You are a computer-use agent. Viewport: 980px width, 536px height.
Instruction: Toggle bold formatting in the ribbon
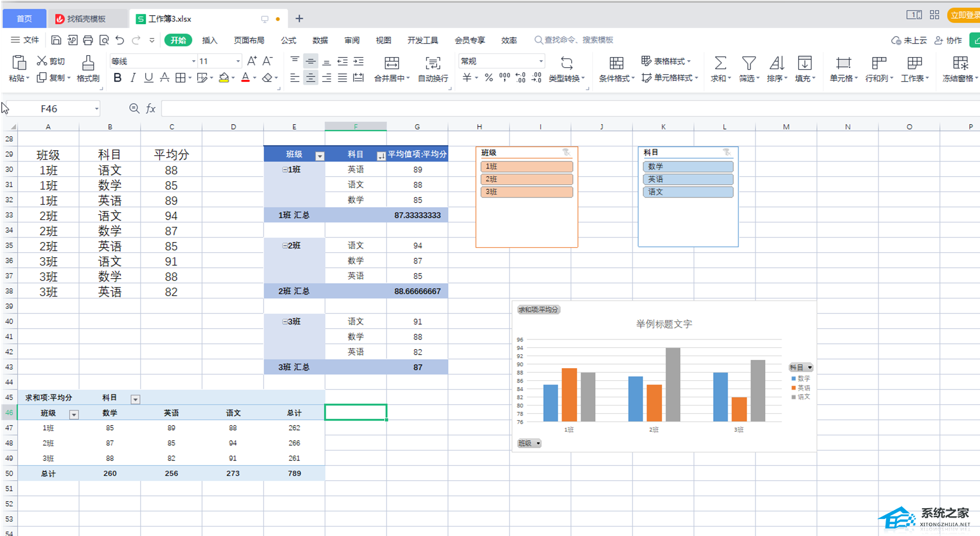[x=117, y=78]
